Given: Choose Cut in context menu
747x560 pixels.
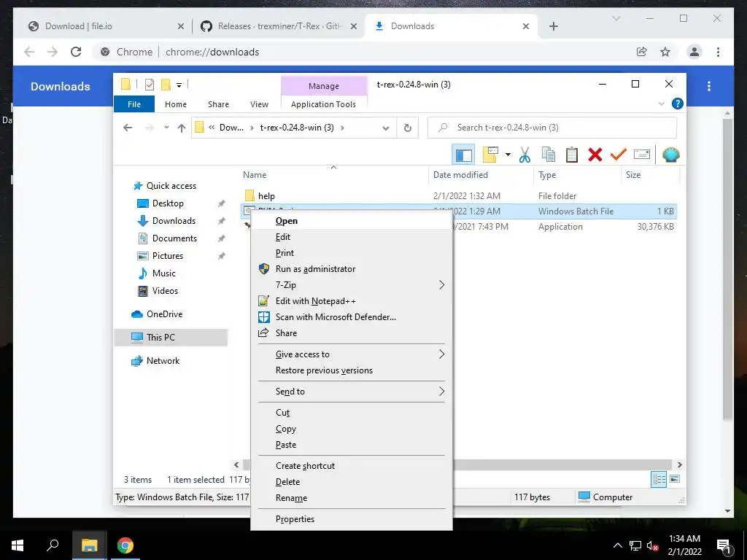Looking at the screenshot, I should (352, 413).
